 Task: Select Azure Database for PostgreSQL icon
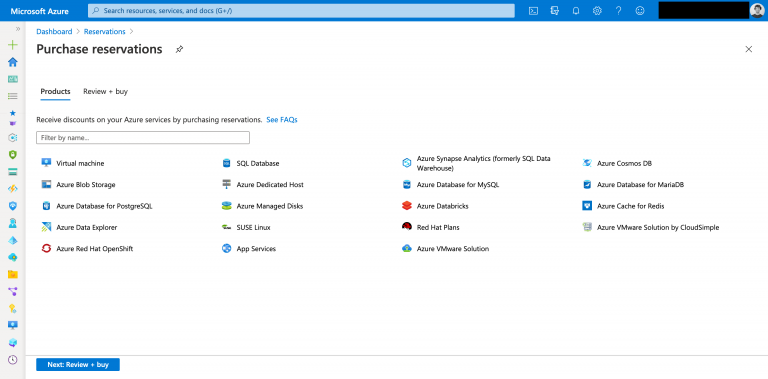pyautogui.click(x=47, y=206)
